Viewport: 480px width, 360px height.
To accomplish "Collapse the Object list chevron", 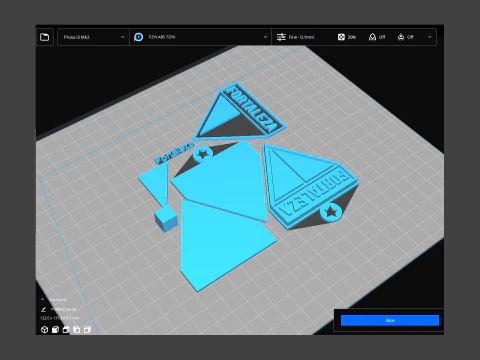I will pyautogui.click(x=43, y=299).
